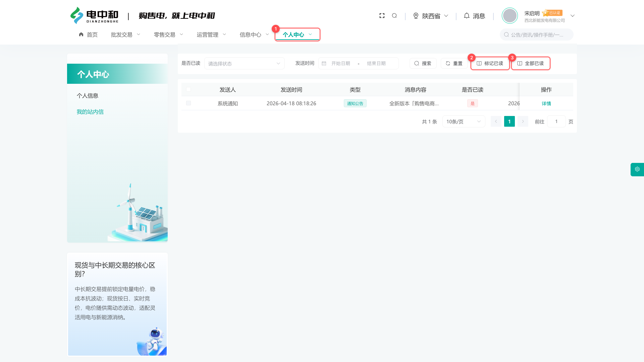Select page 1 in pagination

509,121
